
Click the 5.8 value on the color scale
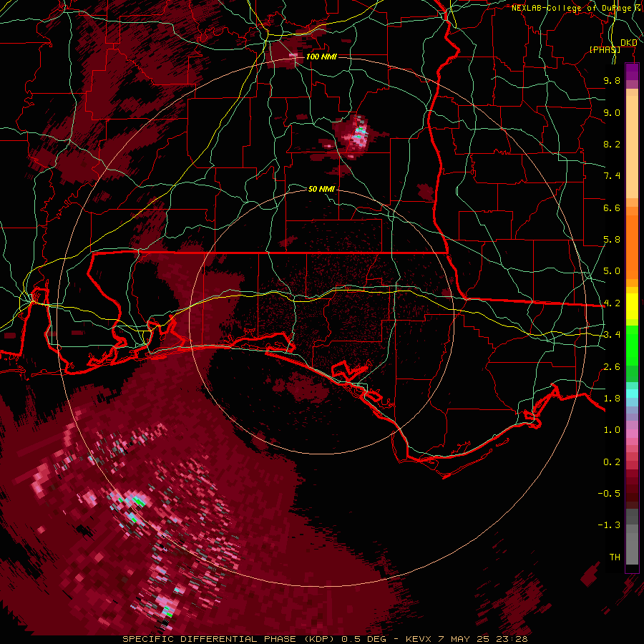612,240
